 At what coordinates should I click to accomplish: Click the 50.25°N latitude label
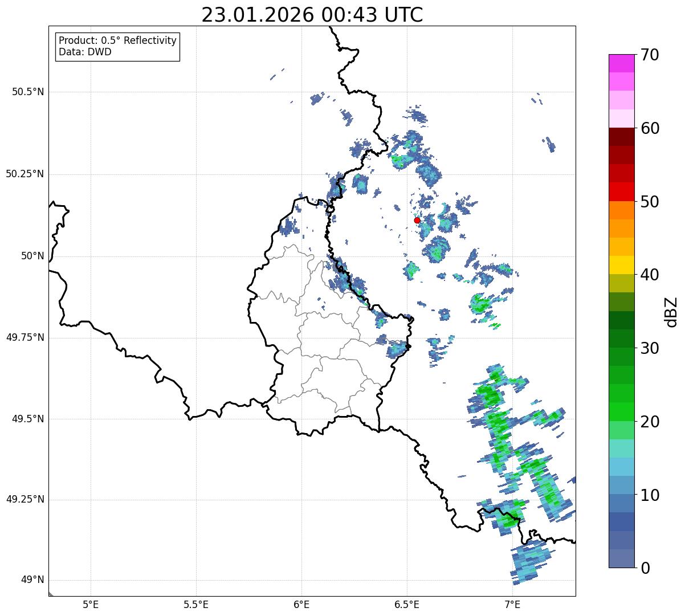(25, 174)
